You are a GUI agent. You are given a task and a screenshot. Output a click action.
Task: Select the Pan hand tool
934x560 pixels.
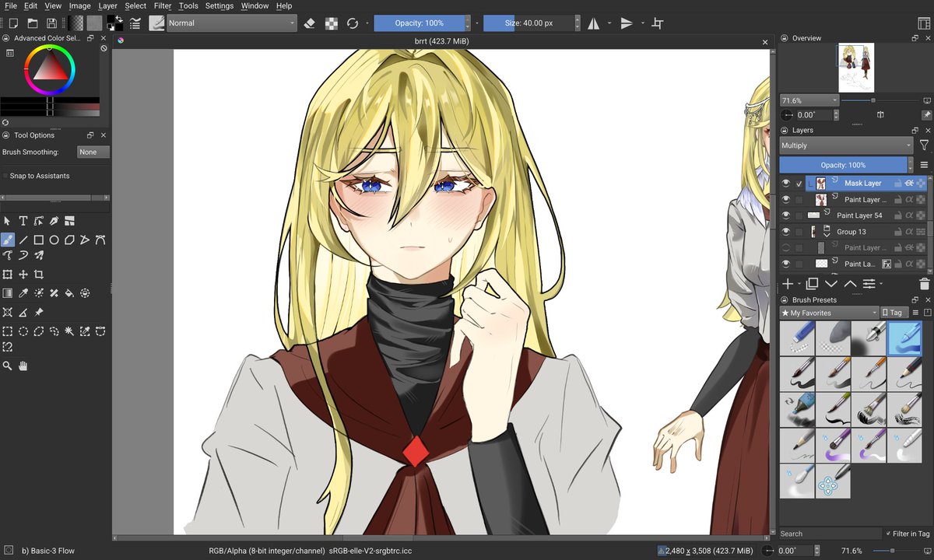(23, 366)
